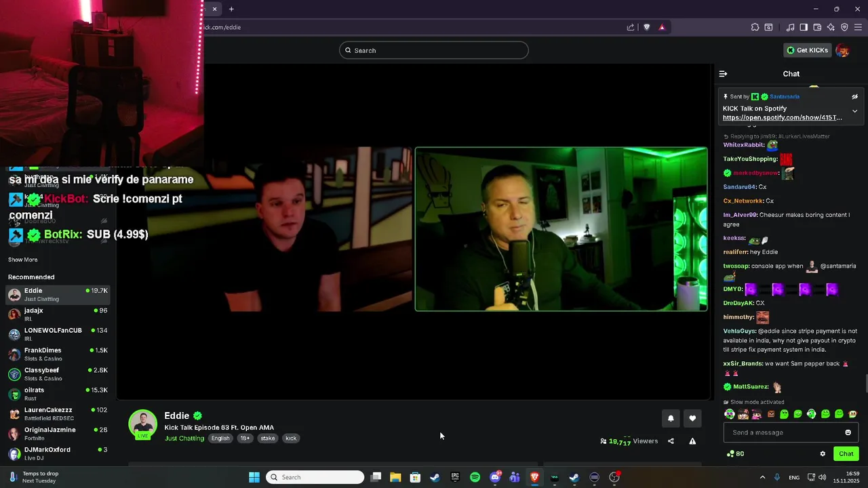This screenshot has width=868, height=488.
Task: Close the current browser tab
Action: point(214,9)
